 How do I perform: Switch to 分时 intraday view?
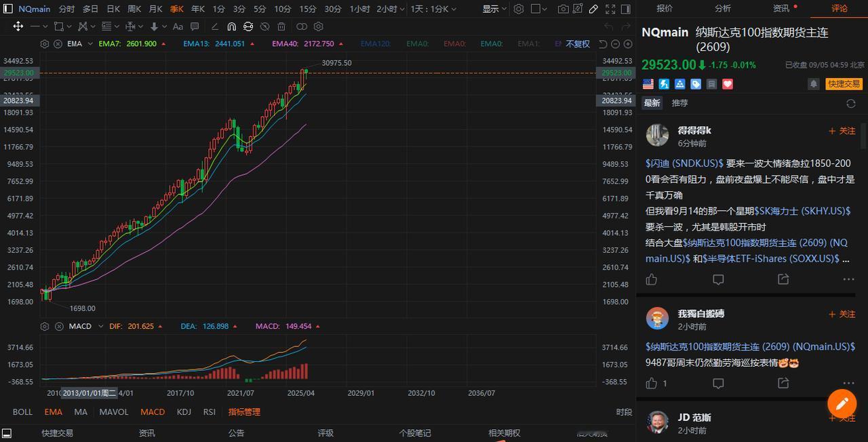[66, 9]
